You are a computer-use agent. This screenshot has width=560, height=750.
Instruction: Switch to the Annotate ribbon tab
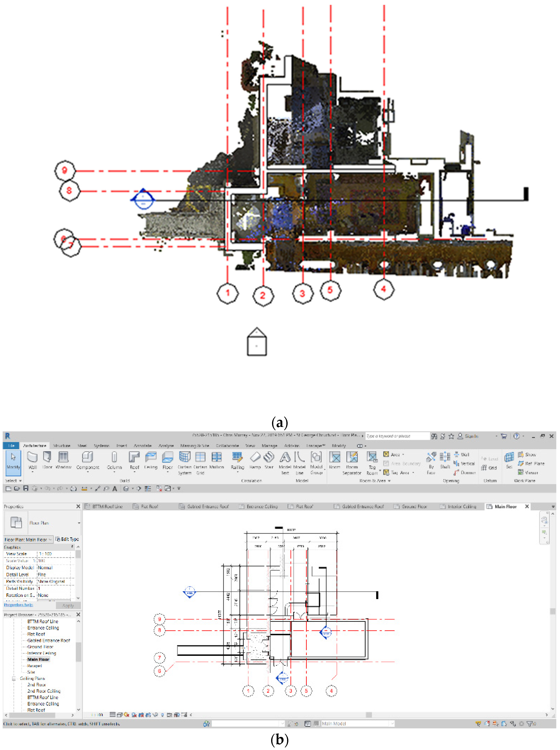point(142,446)
